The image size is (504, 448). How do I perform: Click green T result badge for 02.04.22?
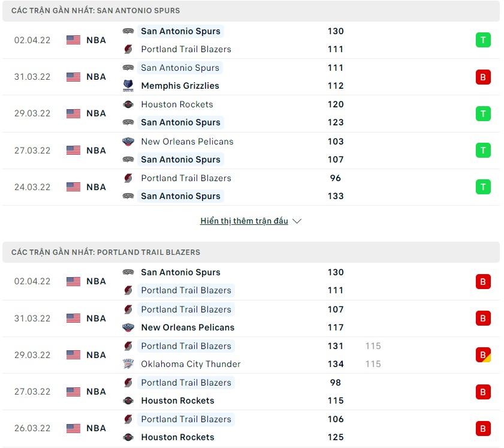pos(483,40)
